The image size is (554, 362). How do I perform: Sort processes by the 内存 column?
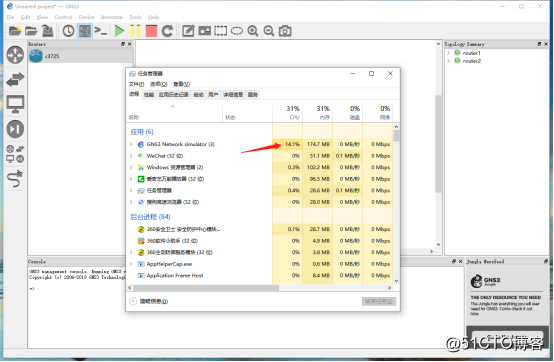click(x=317, y=112)
